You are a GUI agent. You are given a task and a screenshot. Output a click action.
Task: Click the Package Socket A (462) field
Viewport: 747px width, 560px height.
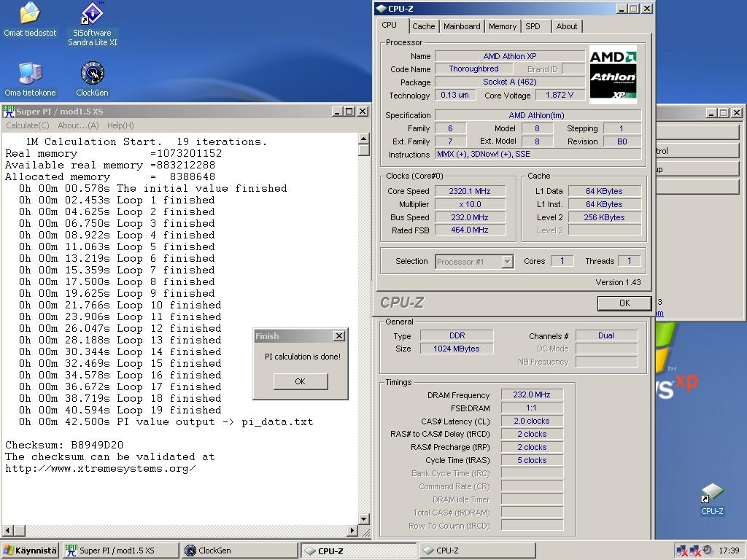[x=510, y=82]
